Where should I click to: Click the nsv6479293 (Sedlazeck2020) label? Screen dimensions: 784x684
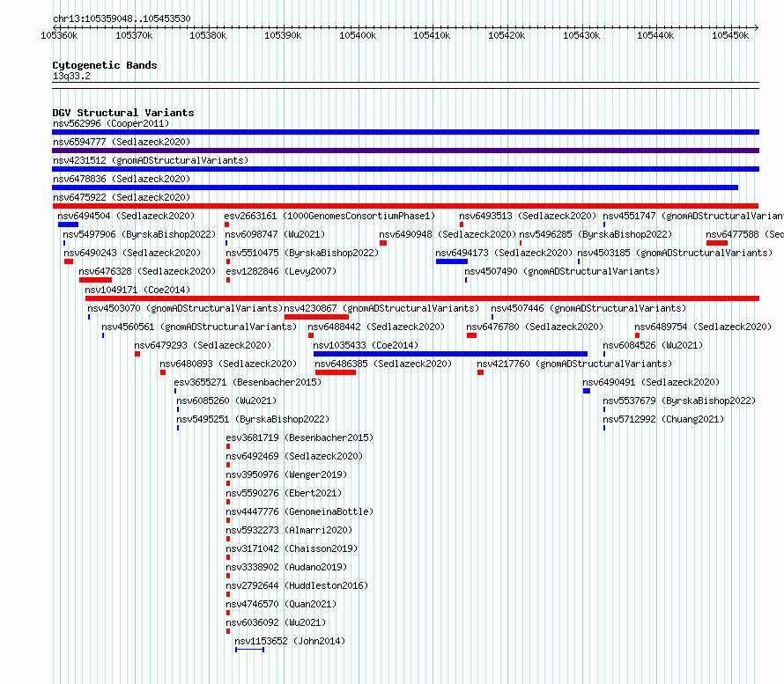click(203, 345)
